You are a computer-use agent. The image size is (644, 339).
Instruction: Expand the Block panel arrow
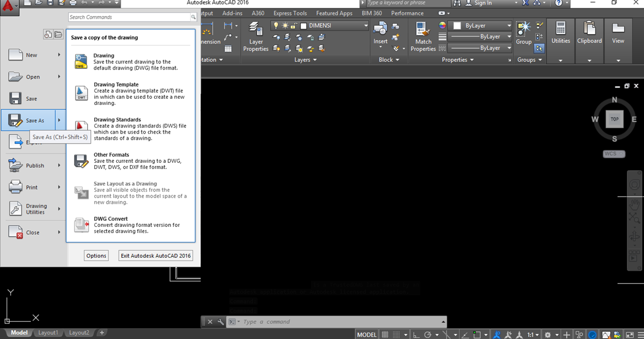click(x=397, y=60)
